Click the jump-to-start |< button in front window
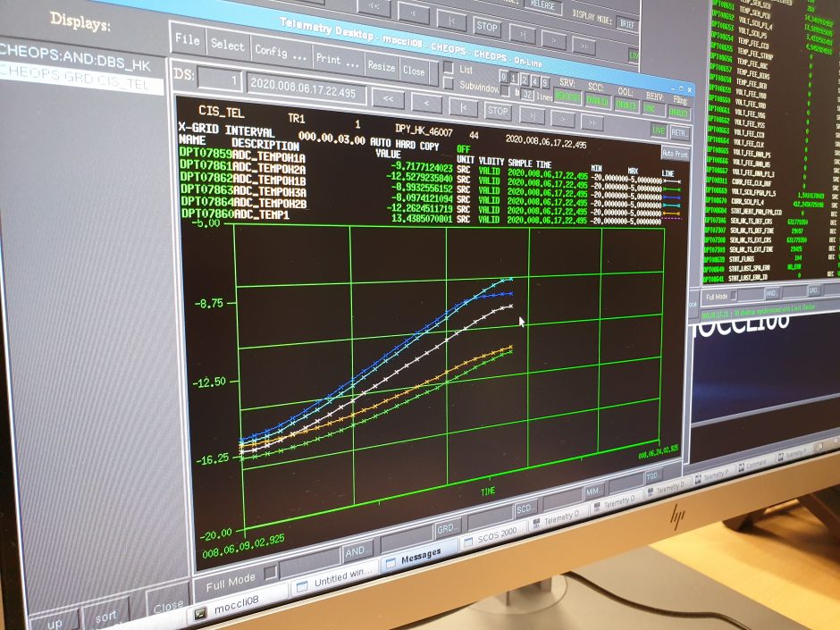Screen dimensions: 840x630 pyautogui.click(x=464, y=107)
